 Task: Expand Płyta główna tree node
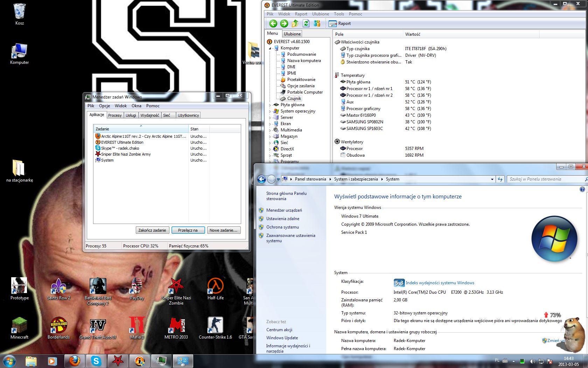(270, 105)
